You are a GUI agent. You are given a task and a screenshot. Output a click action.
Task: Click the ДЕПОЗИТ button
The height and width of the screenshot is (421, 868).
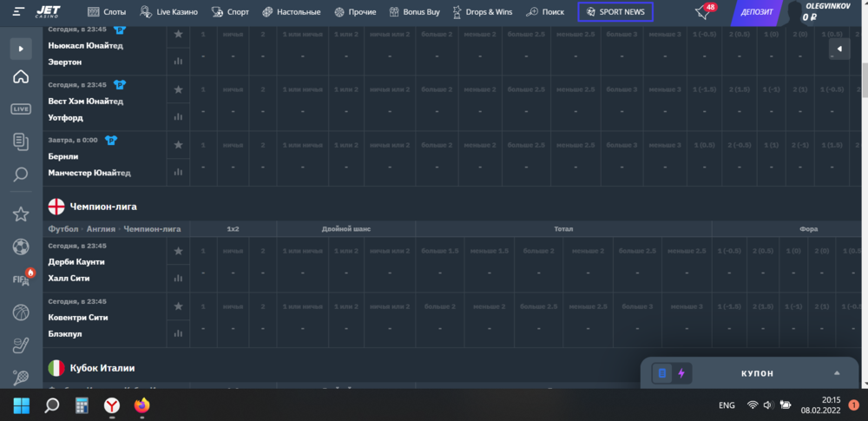(756, 11)
